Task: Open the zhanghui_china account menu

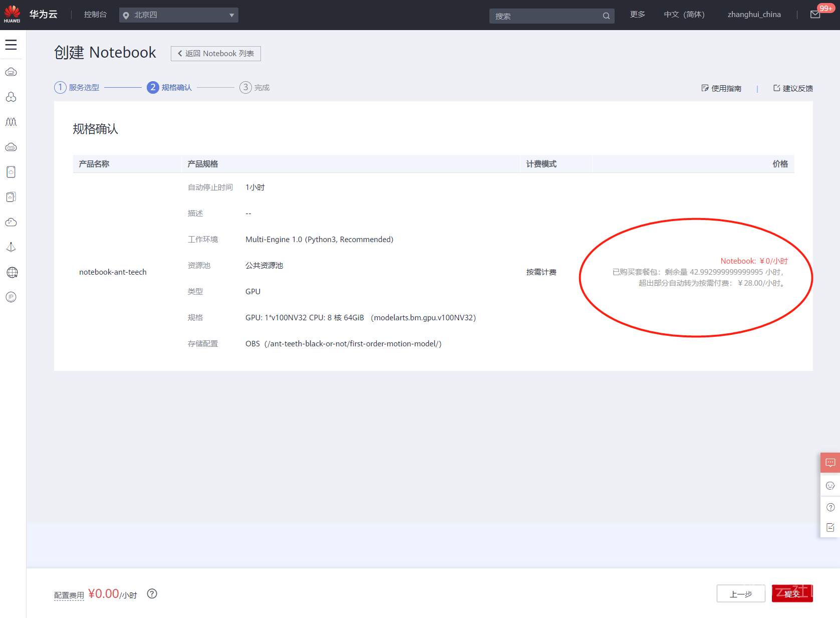Action: click(x=754, y=15)
